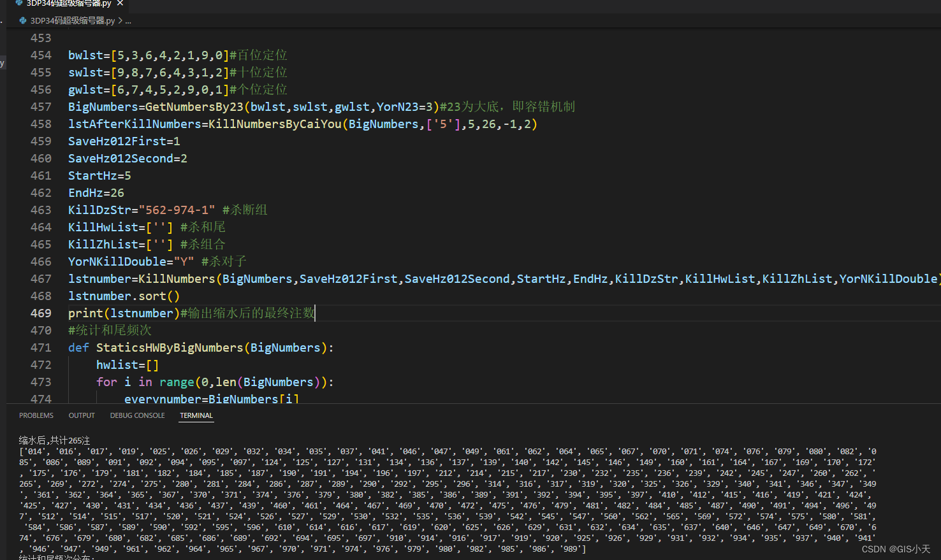Close the 3DP34 editor tab
Screen dimensions: 941x560
(120, 3)
